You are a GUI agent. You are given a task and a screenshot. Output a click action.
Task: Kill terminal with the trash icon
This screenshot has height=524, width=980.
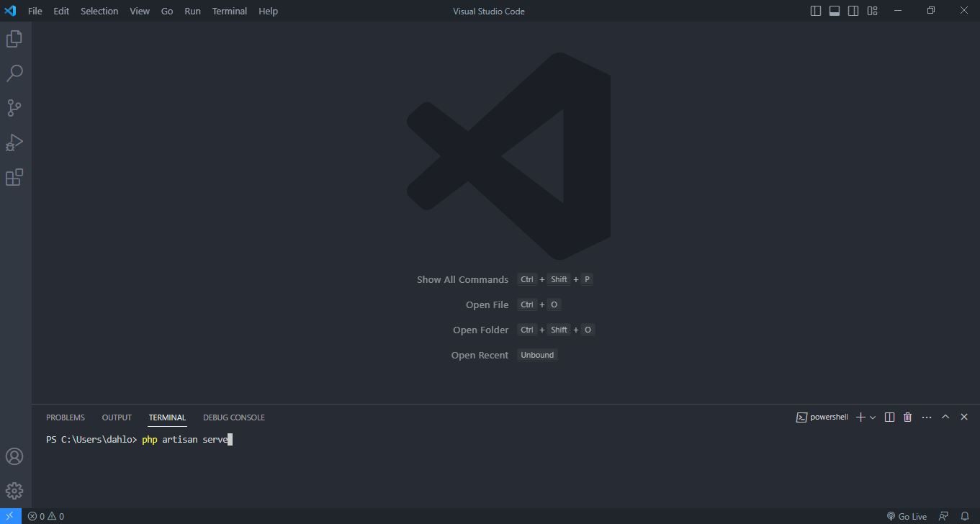[907, 417]
